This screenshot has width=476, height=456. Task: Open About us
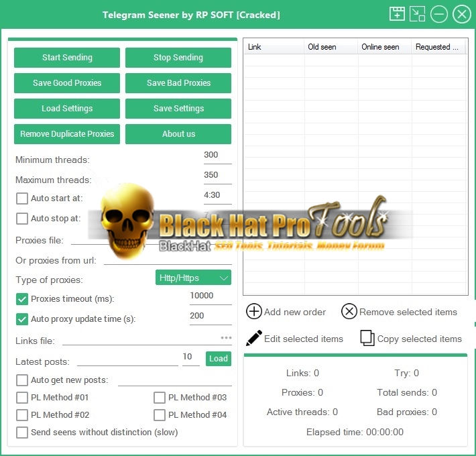coord(178,134)
